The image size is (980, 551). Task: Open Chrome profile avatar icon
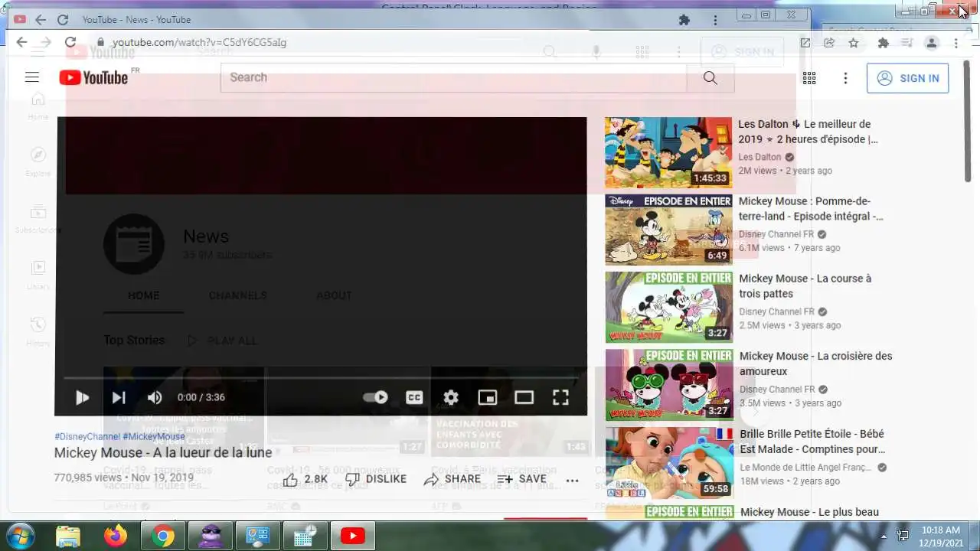[931, 43]
